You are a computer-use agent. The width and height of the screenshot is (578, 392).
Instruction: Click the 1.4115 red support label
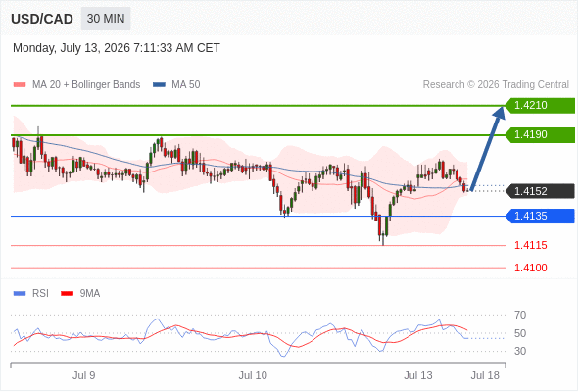(531, 245)
